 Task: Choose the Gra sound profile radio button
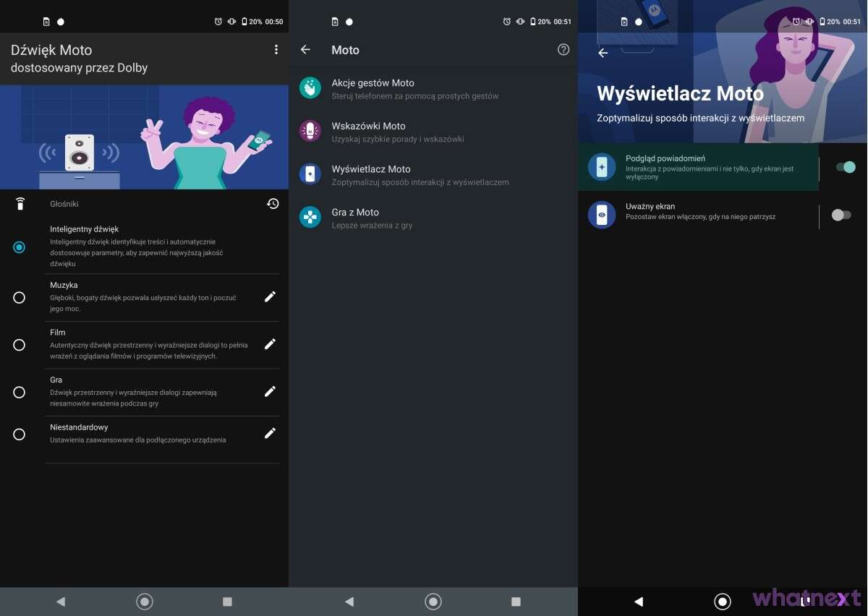click(x=19, y=392)
